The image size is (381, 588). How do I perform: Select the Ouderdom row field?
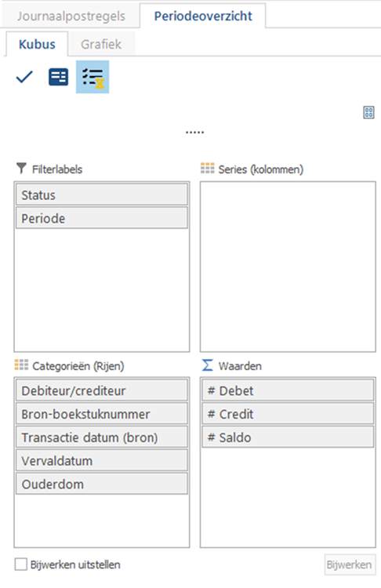102,485
